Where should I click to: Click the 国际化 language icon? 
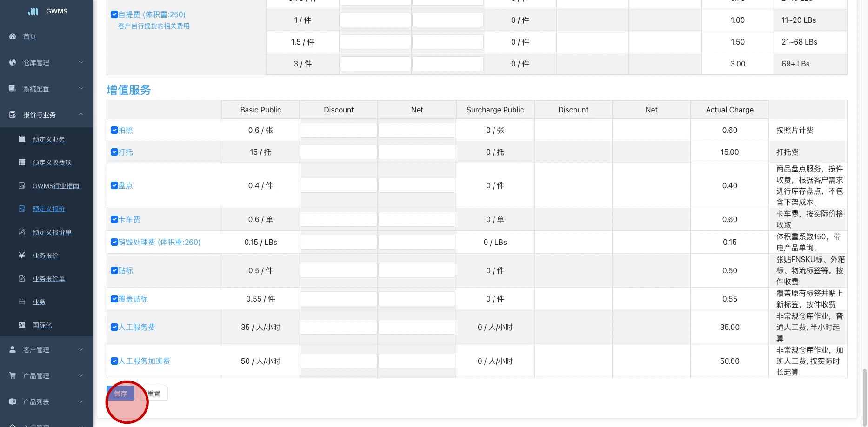click(x=22, y=325)
